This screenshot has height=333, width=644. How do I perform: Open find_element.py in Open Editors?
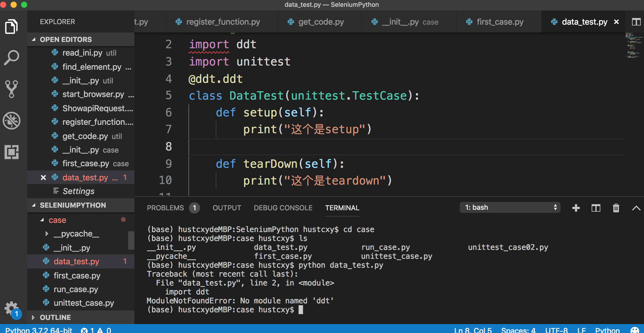coord(81,67)
